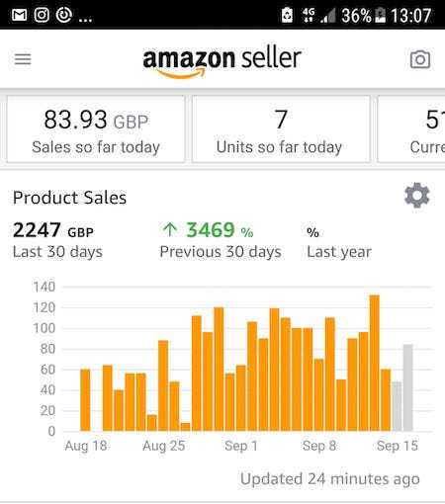445x504 pixels.
Task: Tap the amazon seller logo
Action: coord(222,62)
